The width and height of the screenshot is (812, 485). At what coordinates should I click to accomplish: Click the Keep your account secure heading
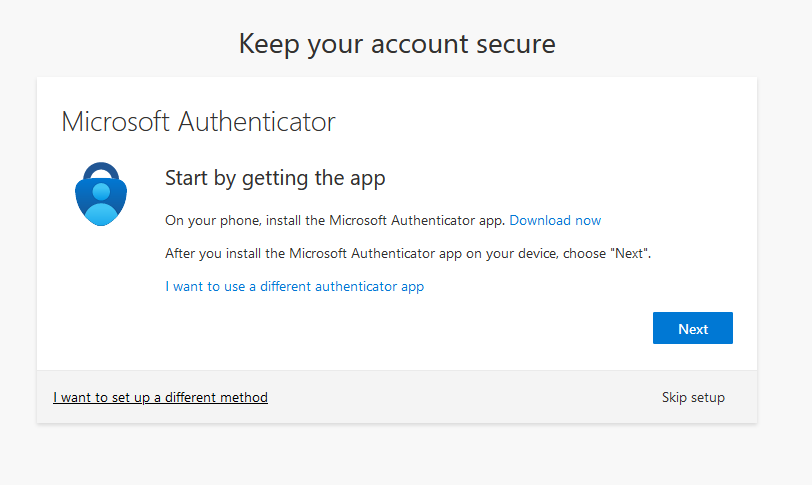tap(397, 44)
